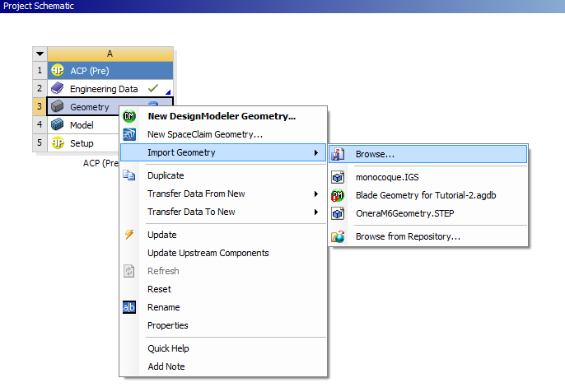Click the Duplicate pages icon
Viewport: 565px width, 392px height.
pyautogui.click(x=129, y=175)
